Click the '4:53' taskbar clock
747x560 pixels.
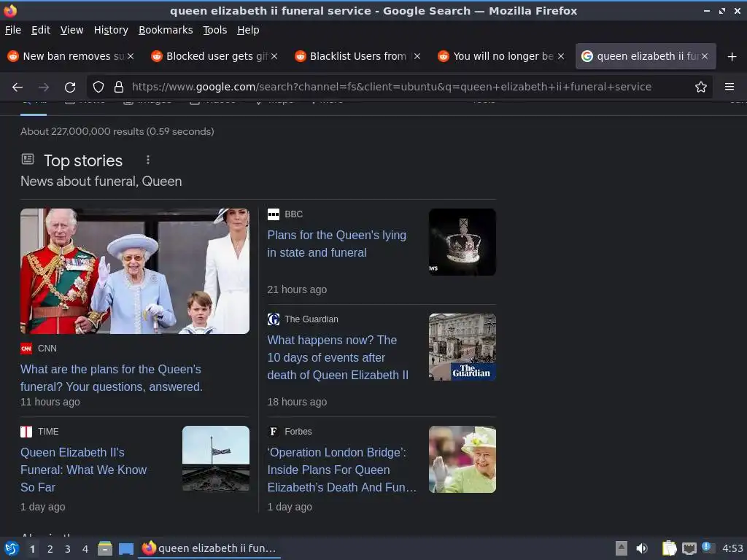click(x=732, y=548)
